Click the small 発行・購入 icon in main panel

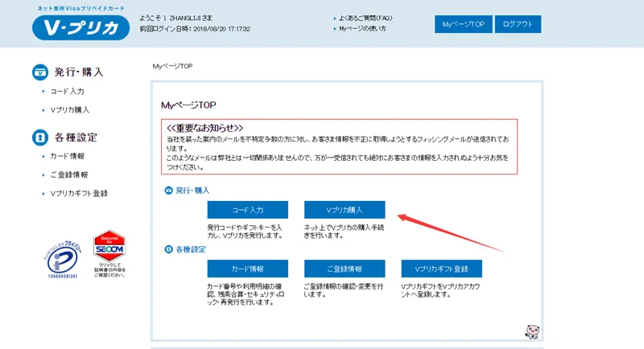168,190
